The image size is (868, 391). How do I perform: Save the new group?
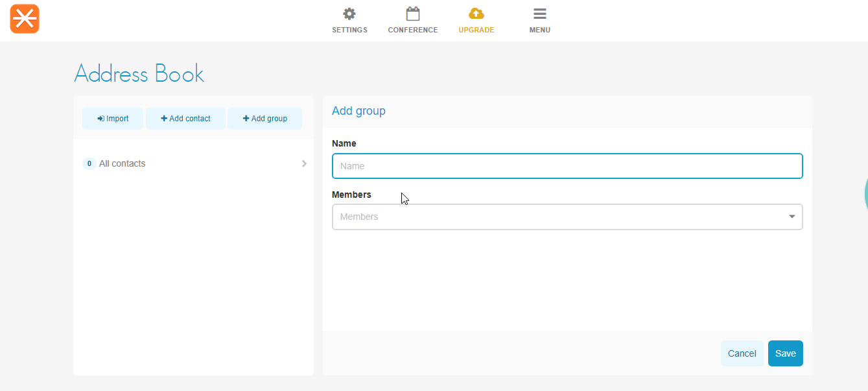coord(785,353)
